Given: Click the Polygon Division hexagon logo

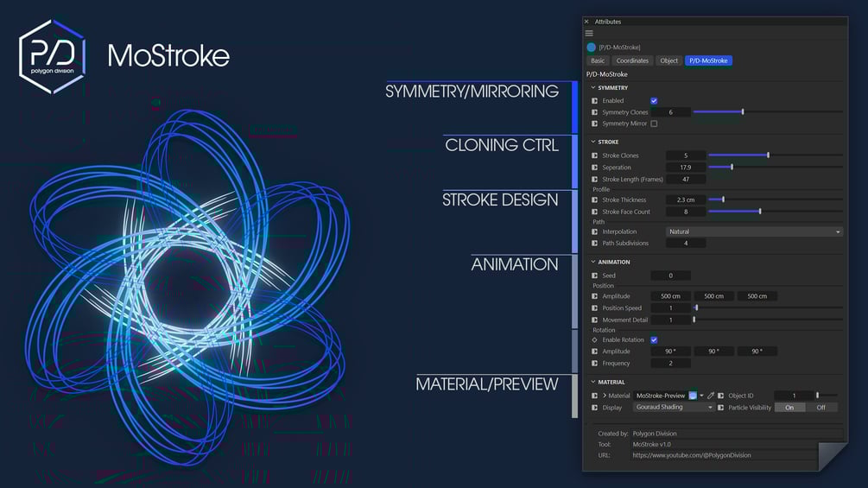Looking at the screenshot, I should coord(52,56).
